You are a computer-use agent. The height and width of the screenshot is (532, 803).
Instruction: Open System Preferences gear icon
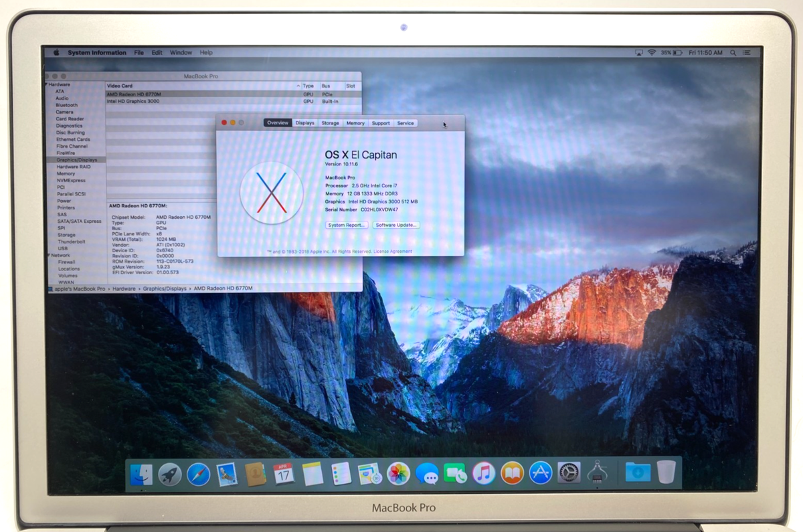(x=569, y=474)
